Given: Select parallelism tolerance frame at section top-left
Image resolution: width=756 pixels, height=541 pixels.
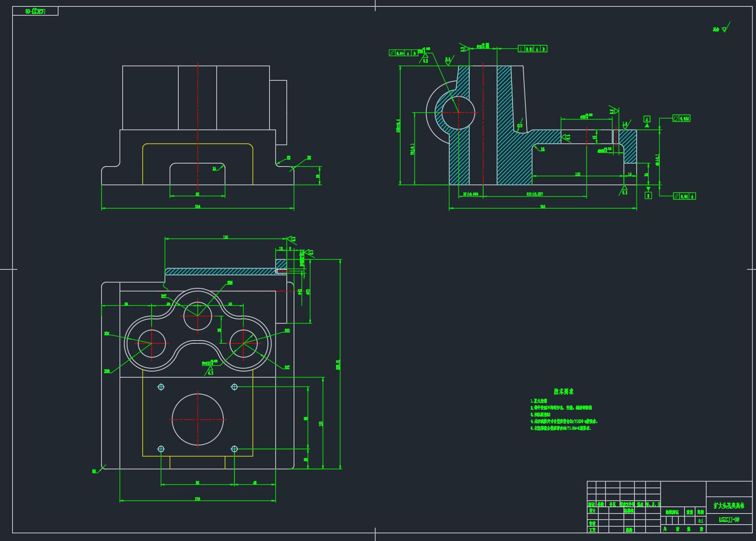Looking at the screenshot, I should 403,53.
